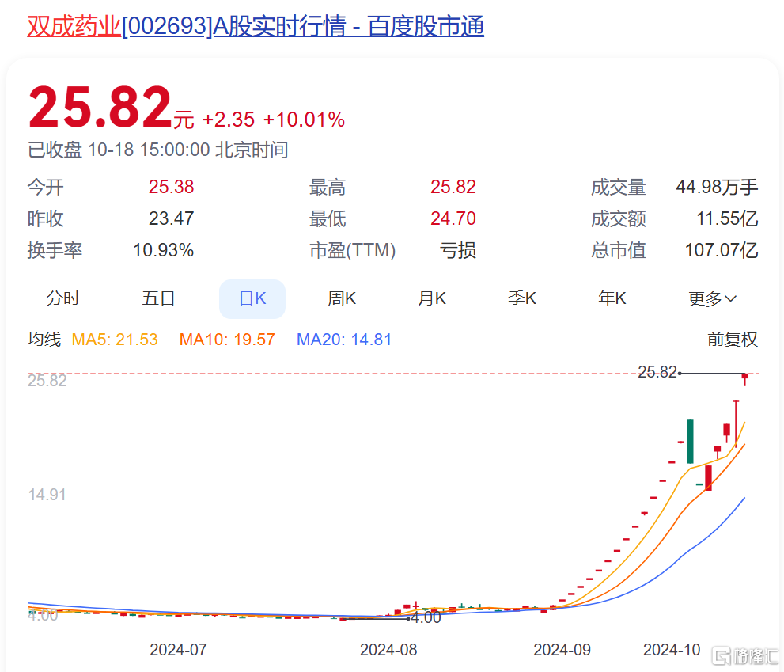This screenshot has height=672, width=784.
Task: Click the 总市值 value 107.07亿
Action: click(x=721, y=250)
